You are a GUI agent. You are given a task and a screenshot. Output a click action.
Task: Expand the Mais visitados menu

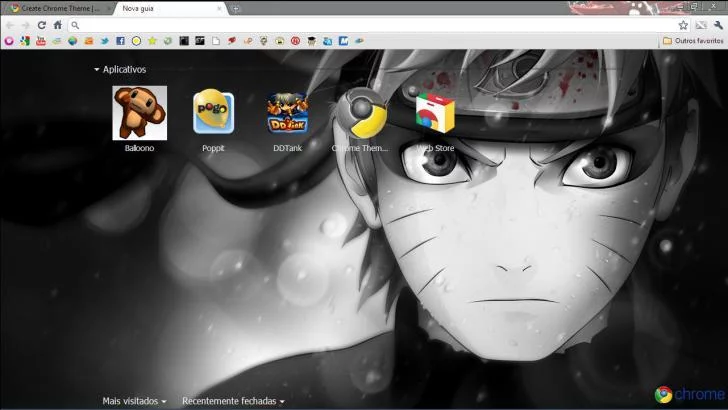134,401
